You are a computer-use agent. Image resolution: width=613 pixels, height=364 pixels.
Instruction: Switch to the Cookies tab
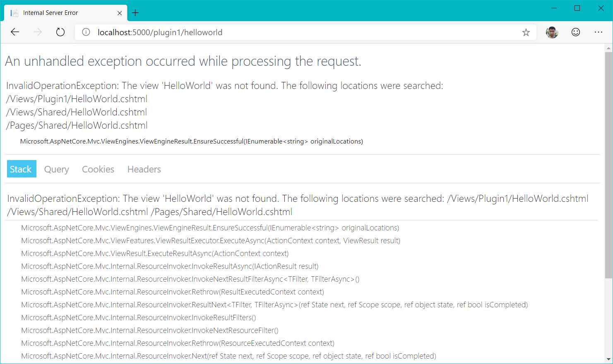[x=98, y=169]
